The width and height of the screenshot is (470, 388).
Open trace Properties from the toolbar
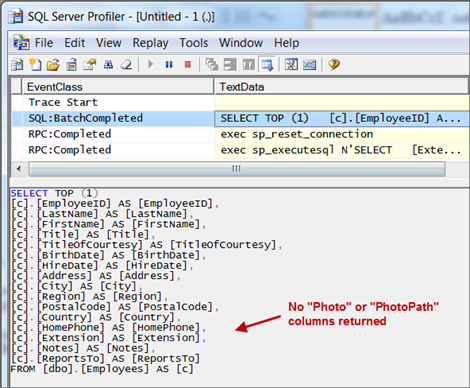tap(89, 64)
